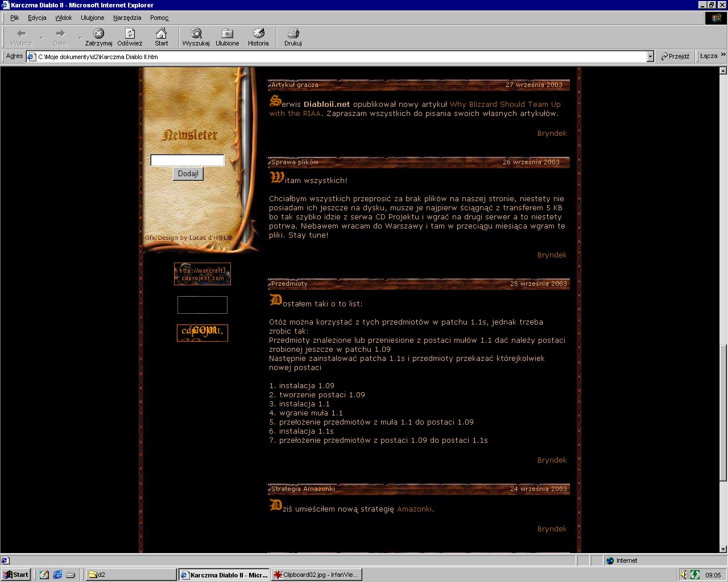
Task: Open the Windows Start button
Action: pos(16,575)
